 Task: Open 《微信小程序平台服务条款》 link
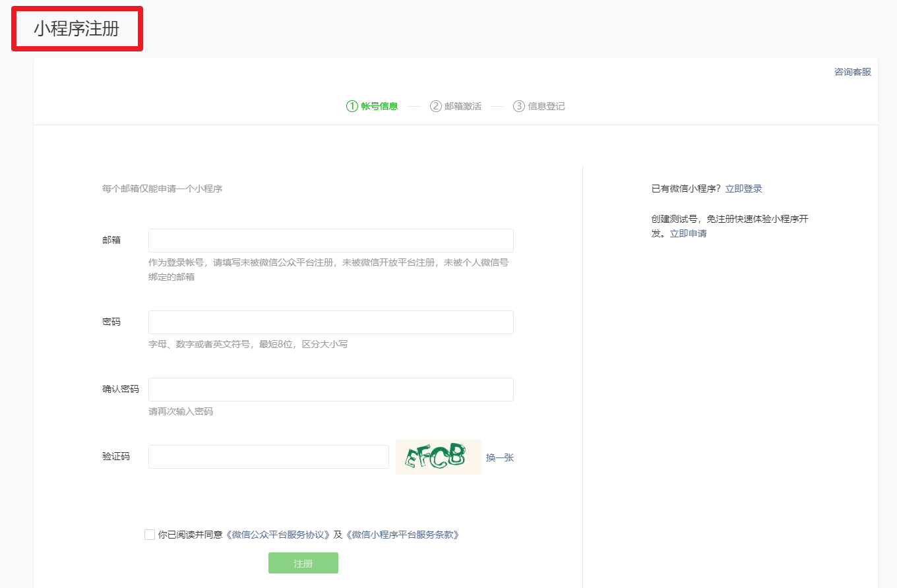(402, 535)
